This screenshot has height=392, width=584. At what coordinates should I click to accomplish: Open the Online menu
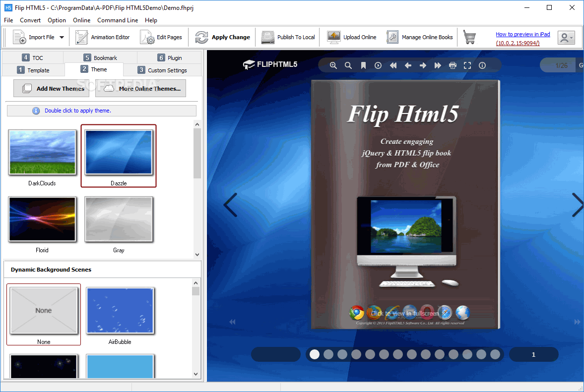click(x=81, y=20)
